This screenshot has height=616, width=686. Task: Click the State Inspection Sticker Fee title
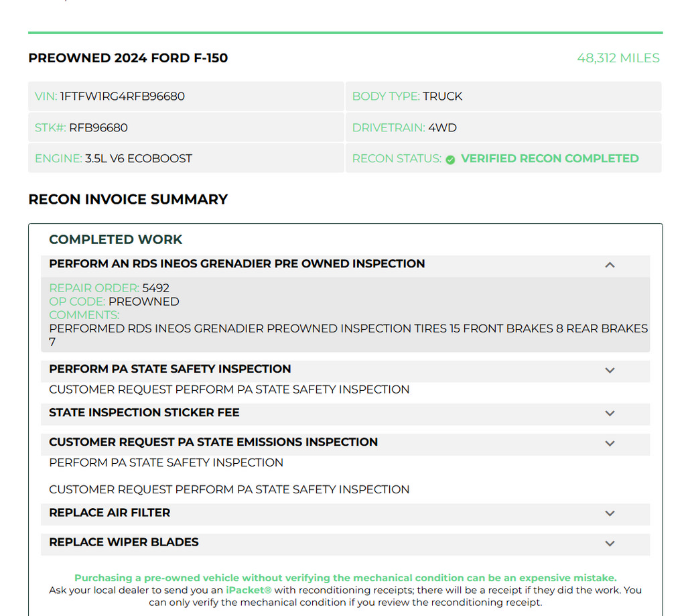[144, 412]
